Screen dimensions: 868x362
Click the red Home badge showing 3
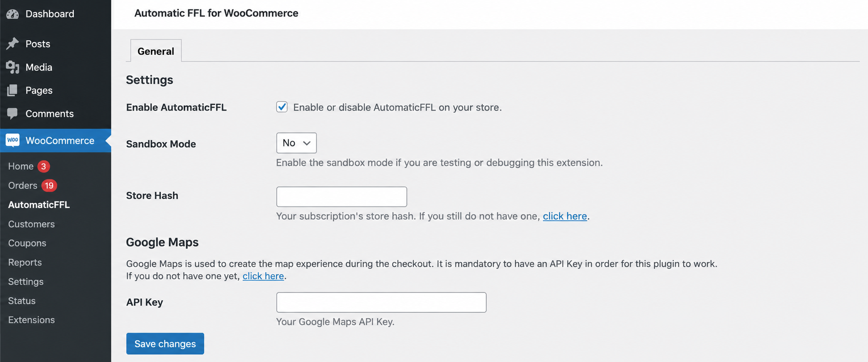click(43, 166)
